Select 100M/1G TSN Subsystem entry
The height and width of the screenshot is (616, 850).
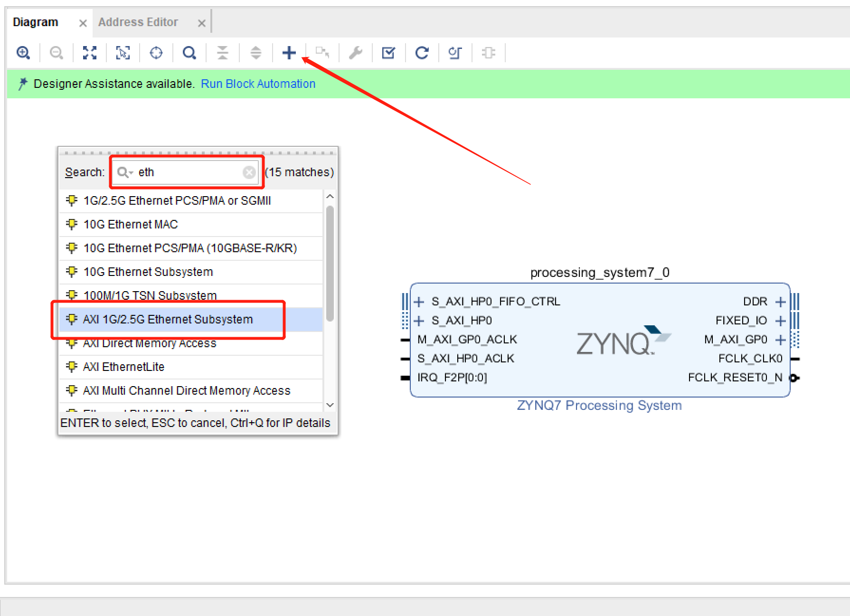[191, 295]
